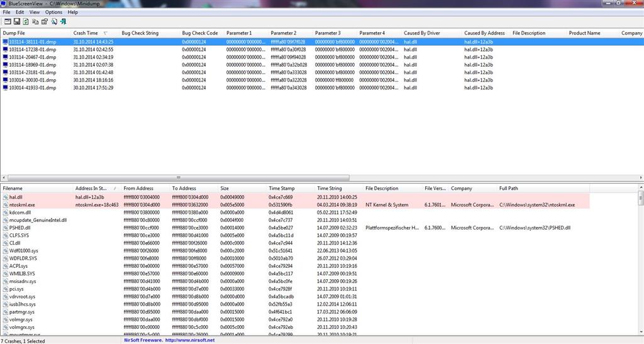Click the Refresh toolbar icon
Viewport: 644px width, 344px height.
tap(26, 21)
